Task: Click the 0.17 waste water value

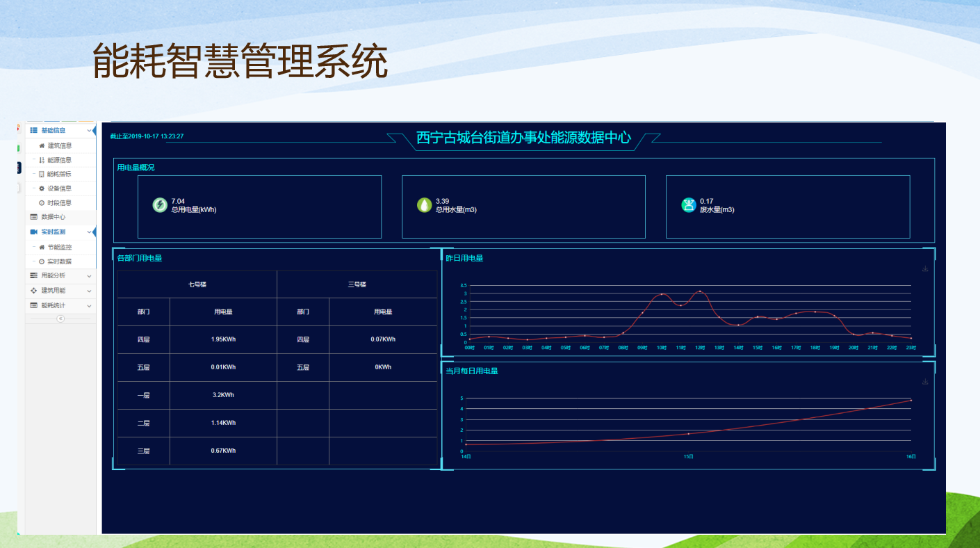Action: pyautogui.click(x=707, y=201)
